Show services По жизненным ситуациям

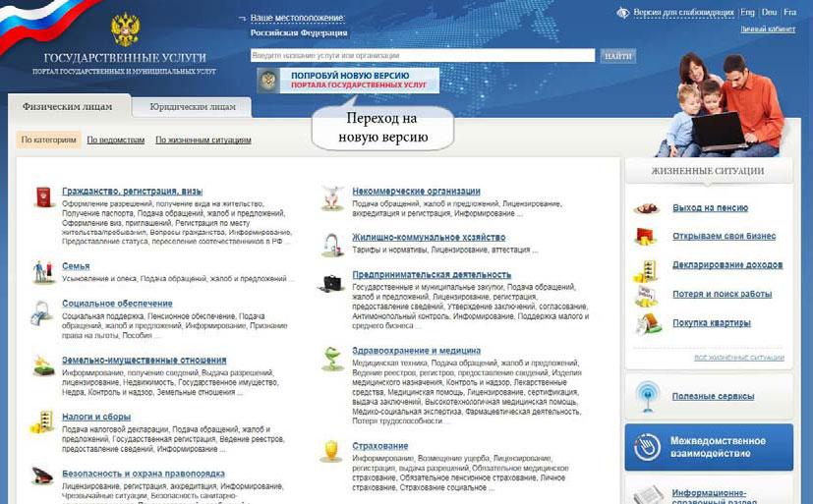203,140
